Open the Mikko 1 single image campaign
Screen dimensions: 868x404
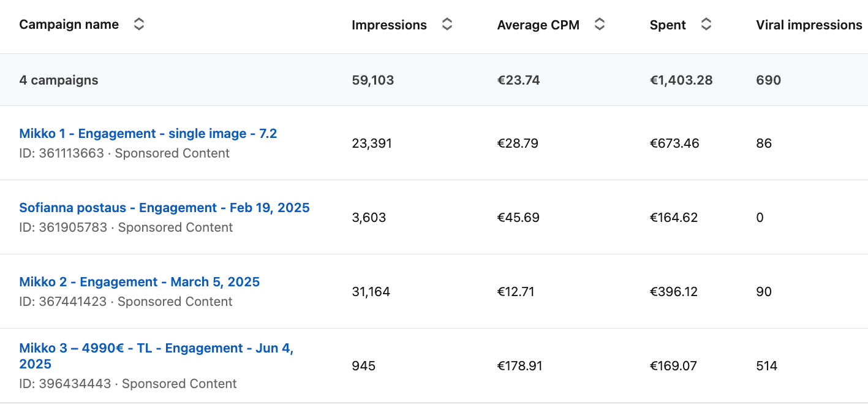pyautogui.click(x=148, y=134)
